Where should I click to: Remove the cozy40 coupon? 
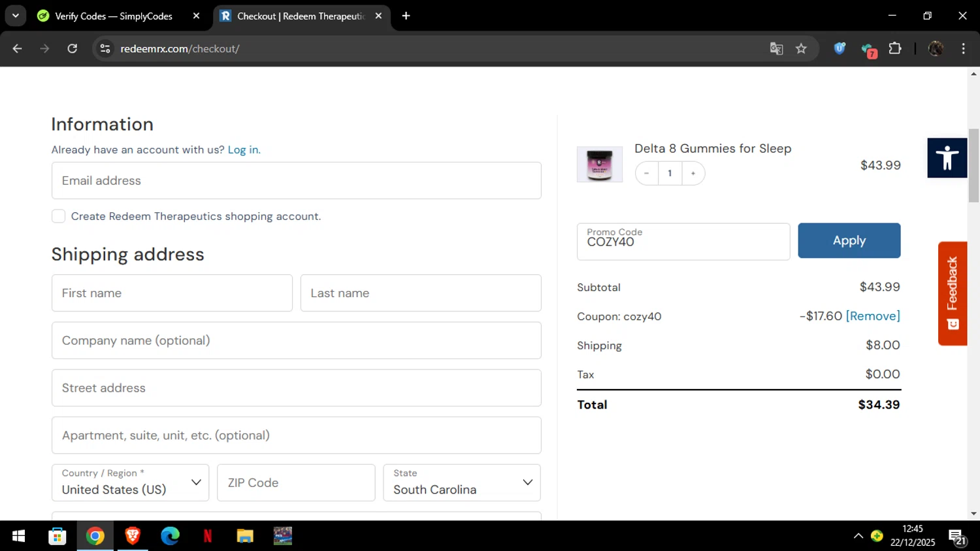873,316
